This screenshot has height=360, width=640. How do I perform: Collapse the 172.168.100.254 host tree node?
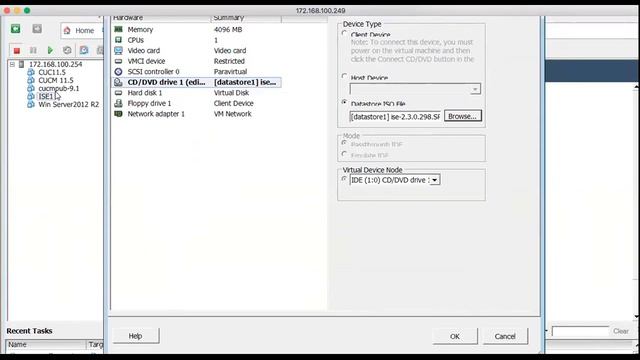[x=12, y=64]
